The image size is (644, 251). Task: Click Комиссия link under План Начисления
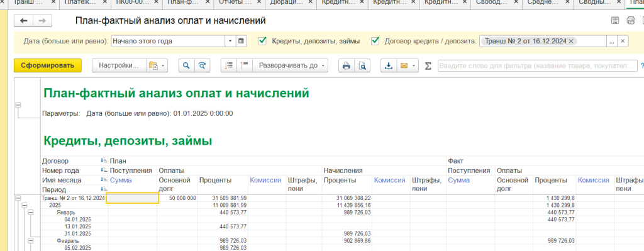tap(389, 180)
